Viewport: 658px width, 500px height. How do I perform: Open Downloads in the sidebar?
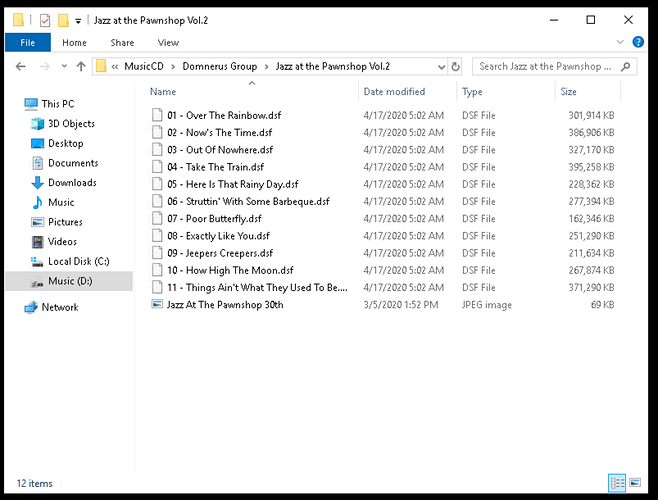pyautogui.click(x=72, y=183)
